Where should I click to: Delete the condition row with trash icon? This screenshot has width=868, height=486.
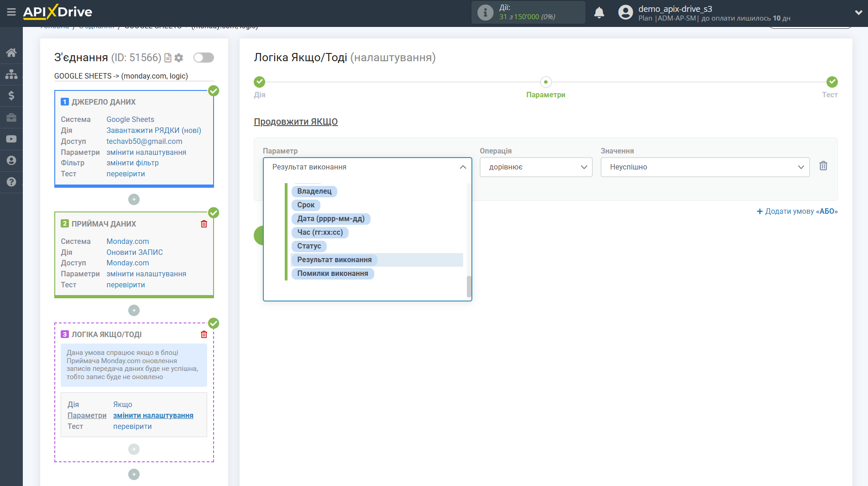823,166
